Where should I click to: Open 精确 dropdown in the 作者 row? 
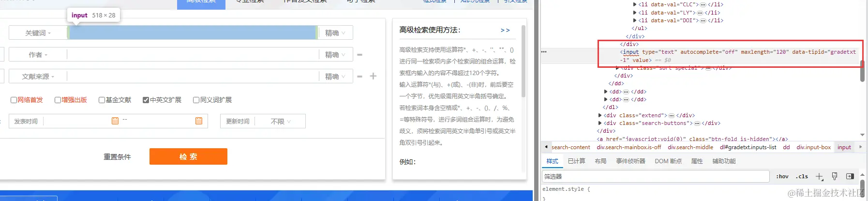335,55
